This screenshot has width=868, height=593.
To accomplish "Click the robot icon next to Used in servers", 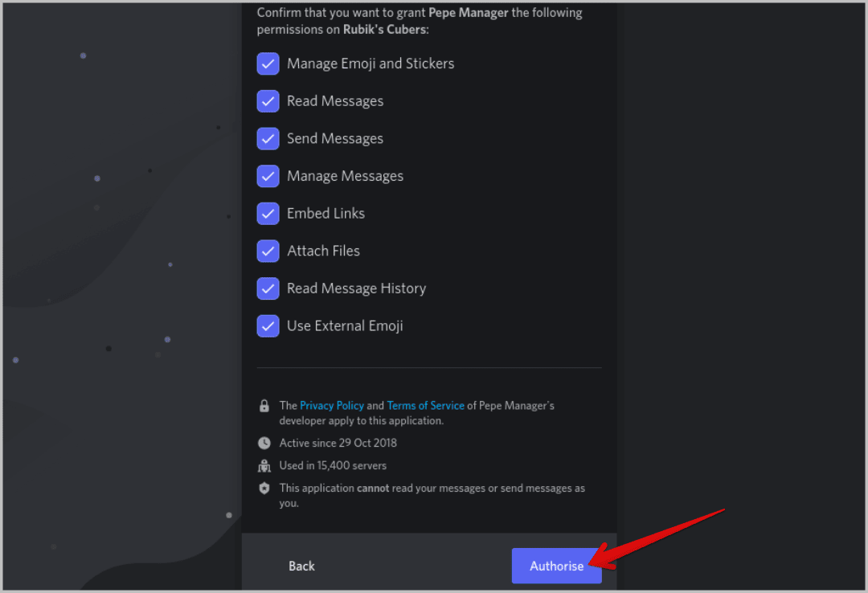I will [x=264, y=466].
